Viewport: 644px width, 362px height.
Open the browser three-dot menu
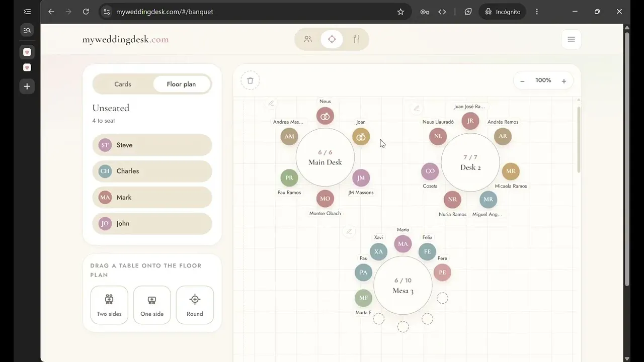(x=537, y=12)
